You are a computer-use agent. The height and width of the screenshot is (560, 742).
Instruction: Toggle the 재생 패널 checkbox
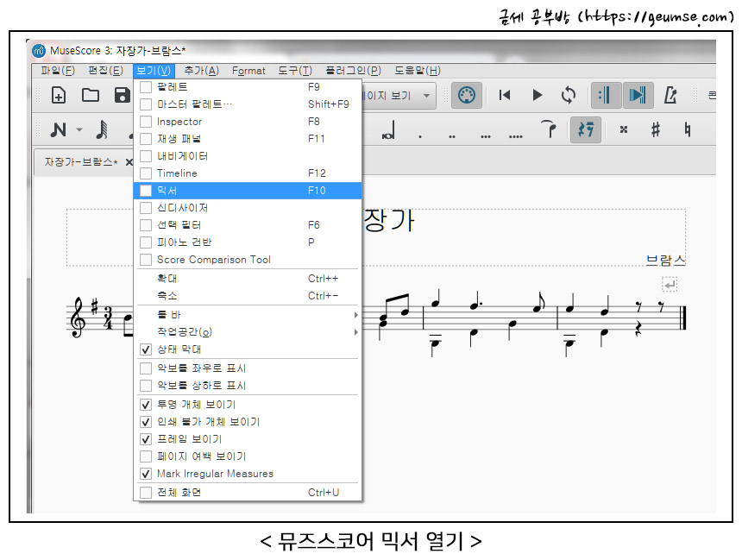(x=146, y=139)
